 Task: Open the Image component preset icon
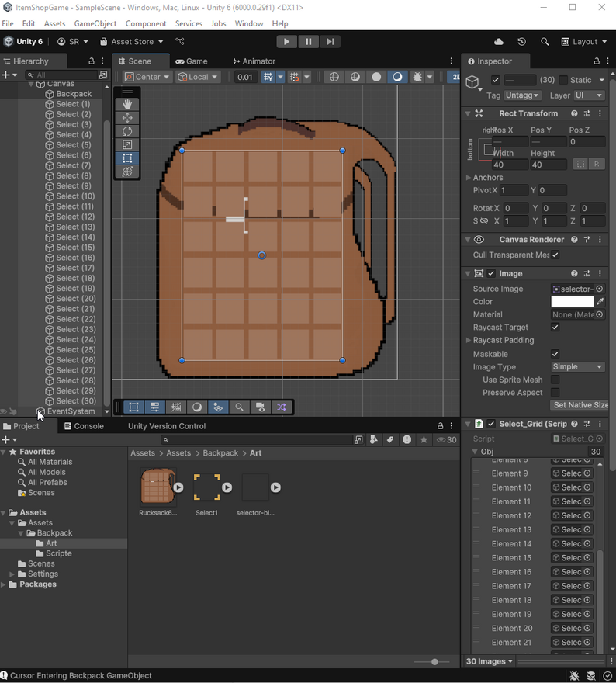(587, 273)
